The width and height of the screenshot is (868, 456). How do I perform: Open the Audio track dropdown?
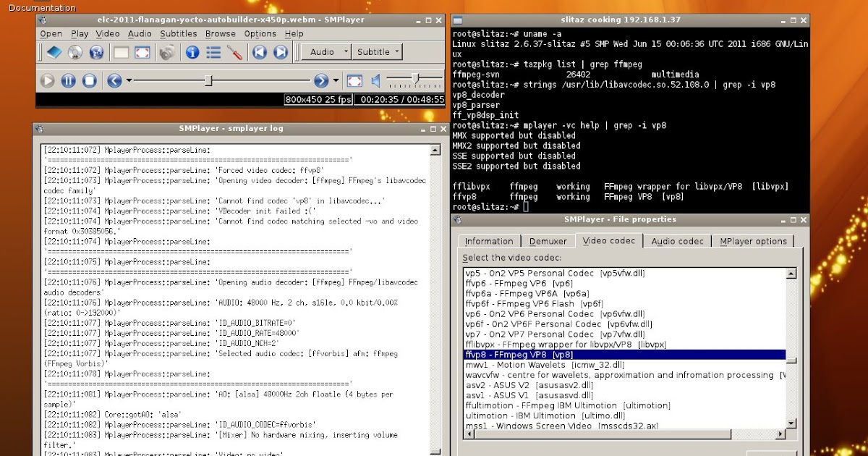(326, 52)
